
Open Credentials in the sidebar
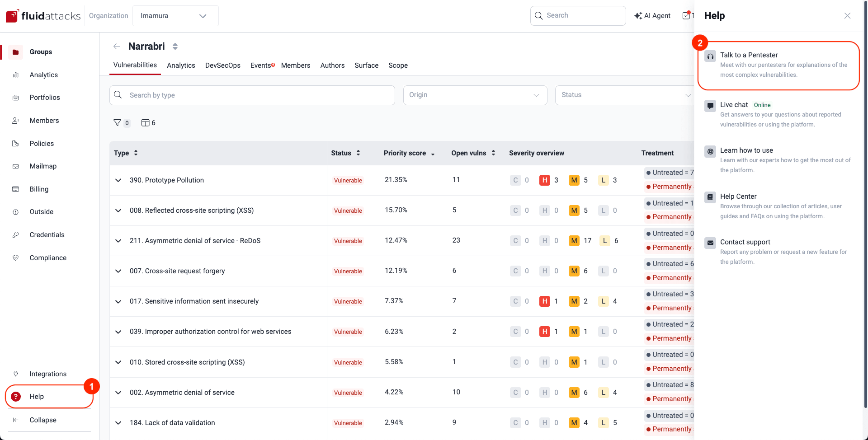(47, 235)
